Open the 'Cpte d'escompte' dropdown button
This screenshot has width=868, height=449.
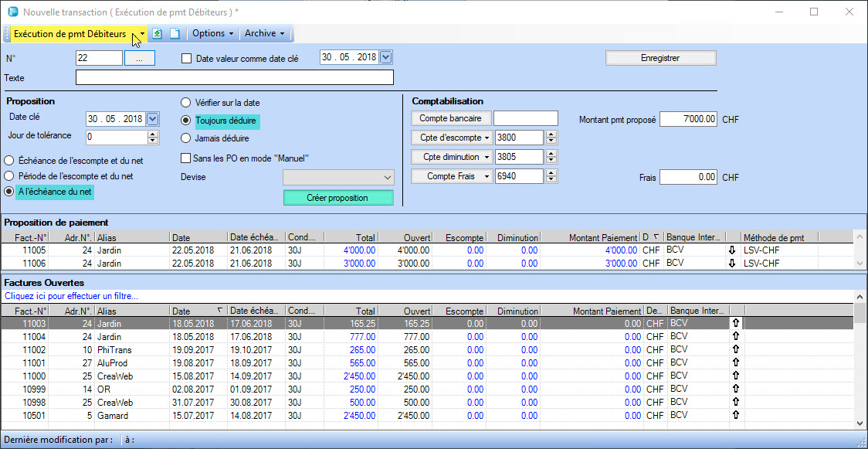pos(451,138)
